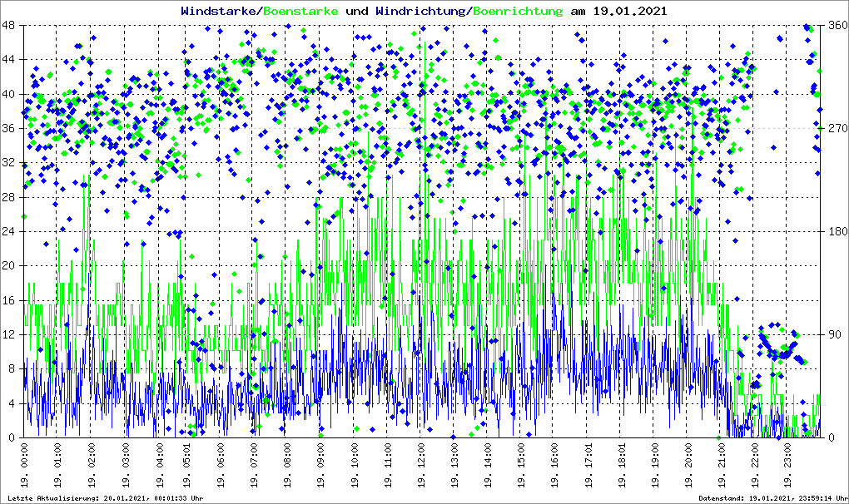Click the 24 label on left axis
The width and height of the screenshot is (849, 504).
(11, 231)
